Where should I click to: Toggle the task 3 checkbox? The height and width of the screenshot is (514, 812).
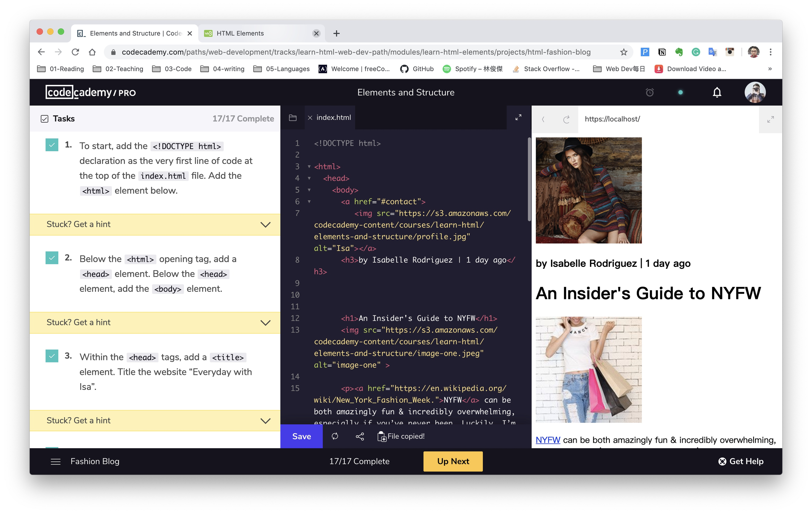click(x=52, y=356)
